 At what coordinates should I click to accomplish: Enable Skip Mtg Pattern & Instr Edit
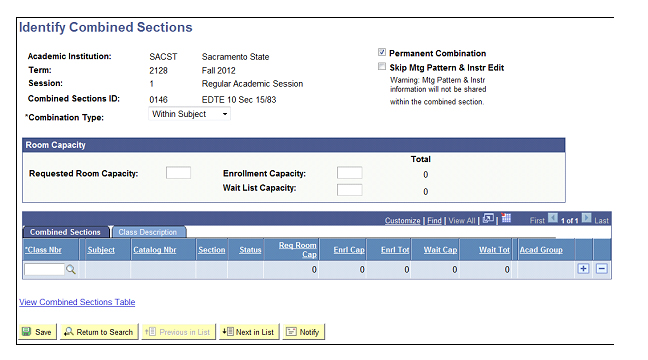tap(382, 67)
